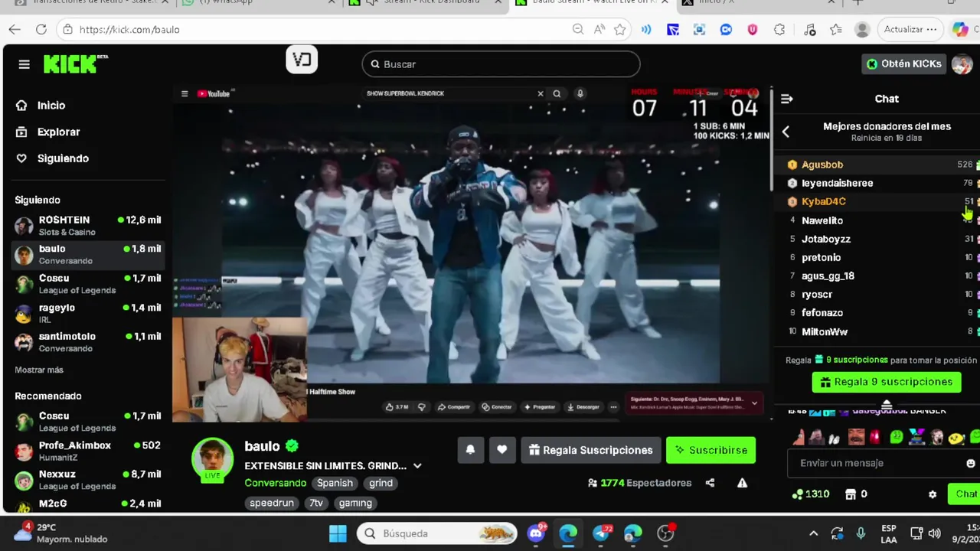Go back from top donors leaderboard
980x551 pixels.
coord(786,132)
